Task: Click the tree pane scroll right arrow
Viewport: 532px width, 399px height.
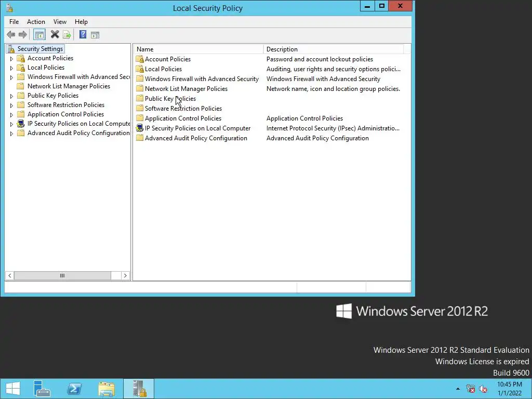Action: [125, 275]
